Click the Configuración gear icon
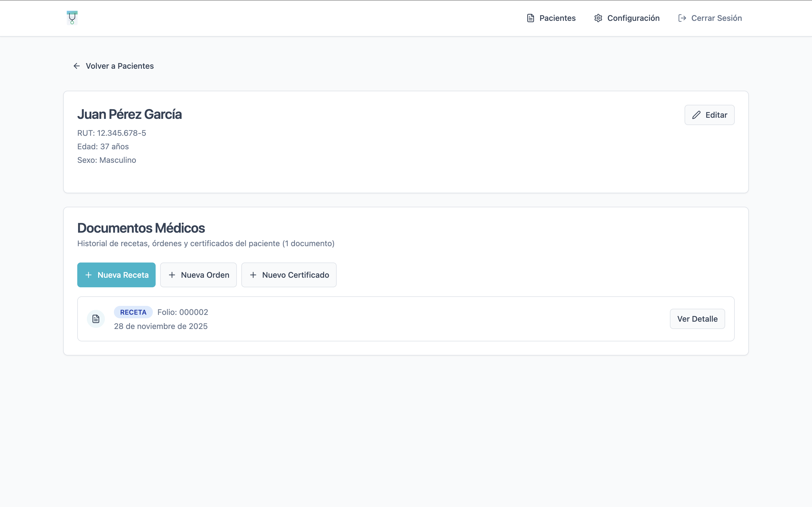The image size is (812, 507). pos(598,18)
